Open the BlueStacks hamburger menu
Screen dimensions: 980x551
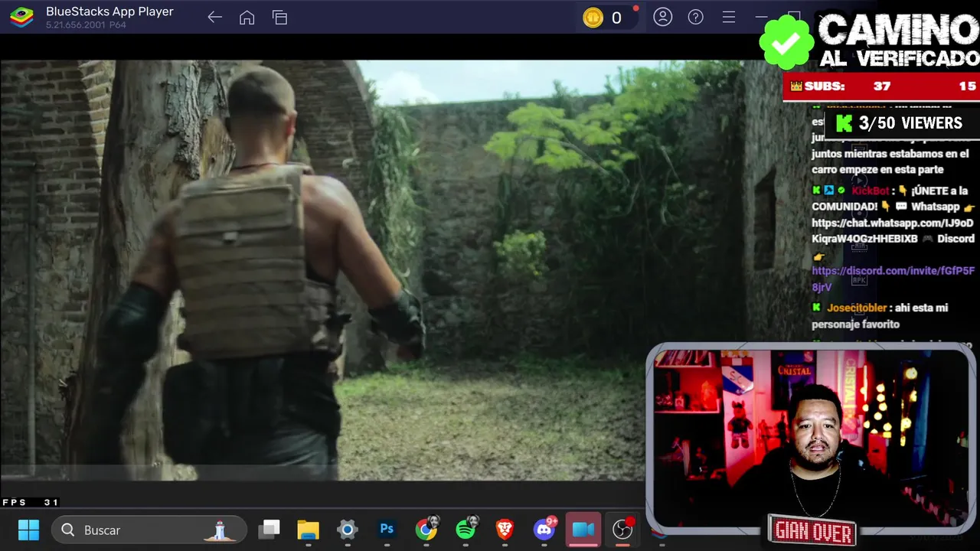(x=728, y=17)
